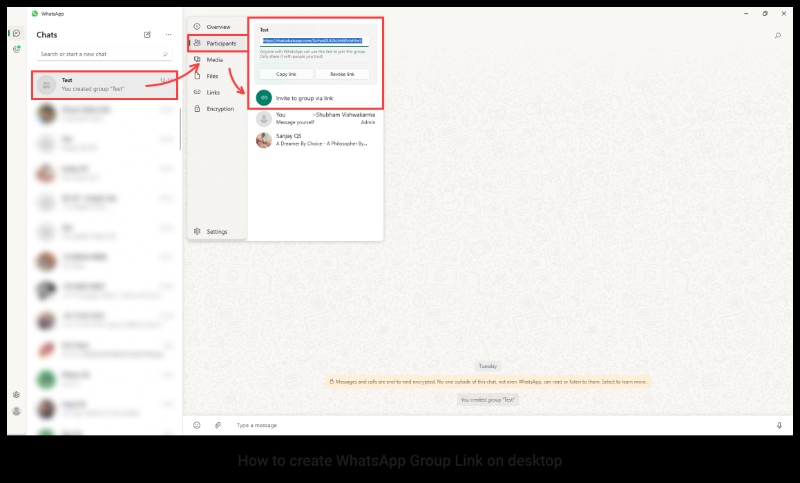This screenshot has height=483, width=800.
Task: Click the You created group "Test" message
Action: (488, 400)
